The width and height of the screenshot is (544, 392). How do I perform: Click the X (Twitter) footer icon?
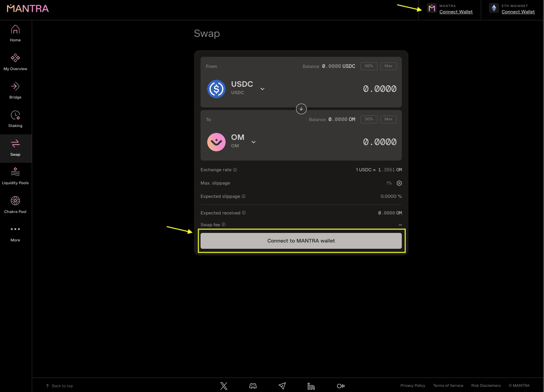pos(224,386)
